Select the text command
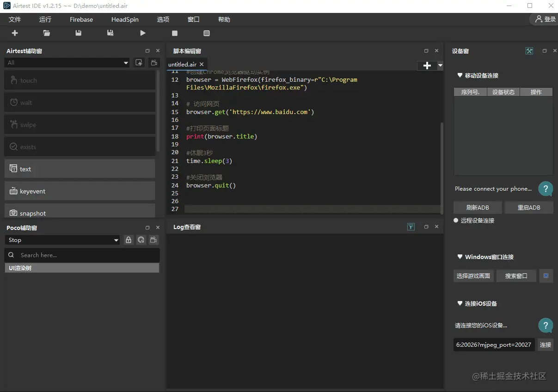The height and width of the screenshot is (392, 558). (80, 169)
